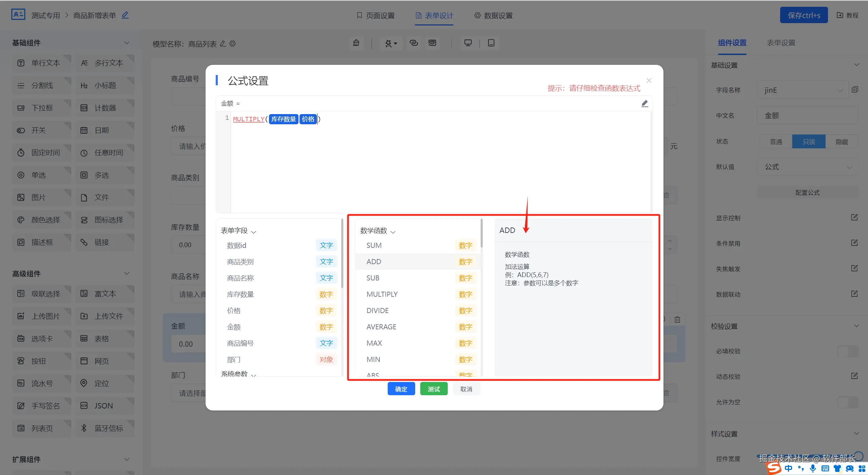Open the 显示控制 edit icon
The height and width of the screenshot is (475, 868).
click(854, 217)
